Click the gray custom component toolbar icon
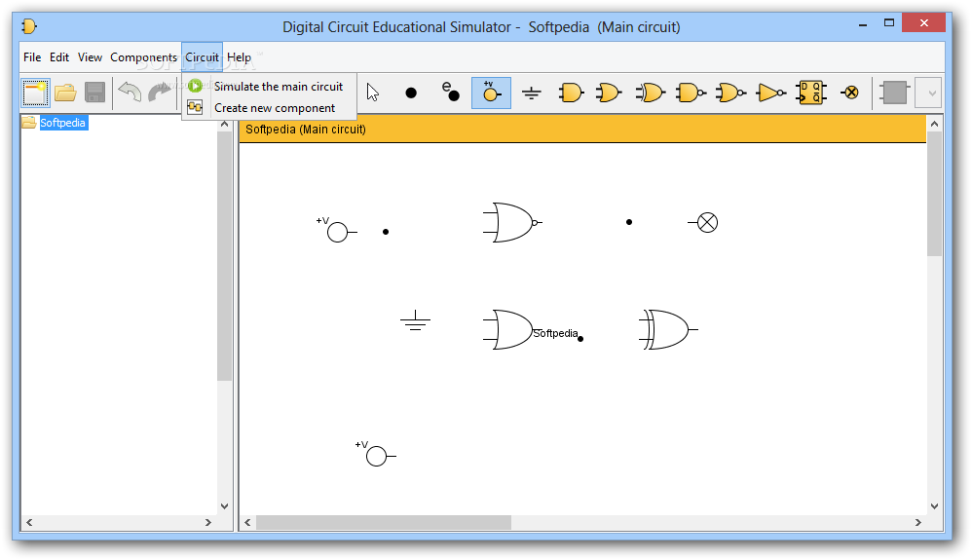The height and width of the screenshot is (560, 972). pyautogui.click(x=894, y=93)
